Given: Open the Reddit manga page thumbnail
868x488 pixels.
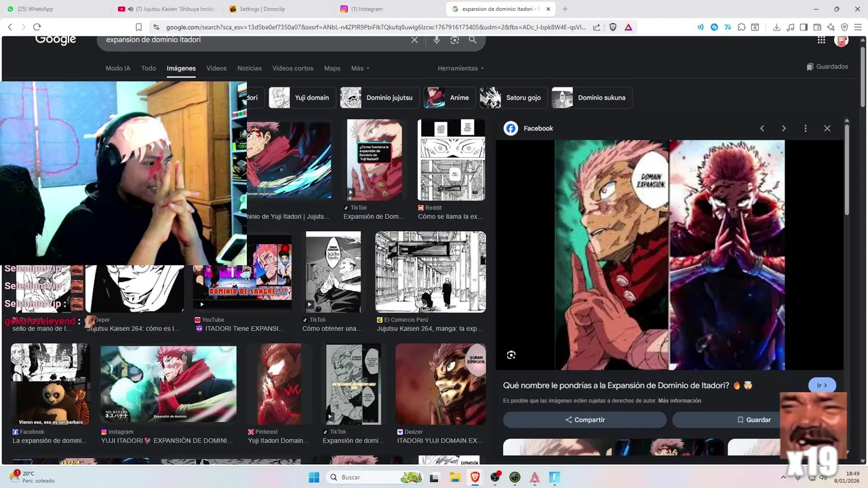Looking at the screenshot, I should pyautogui.click(x=452, y=160).
